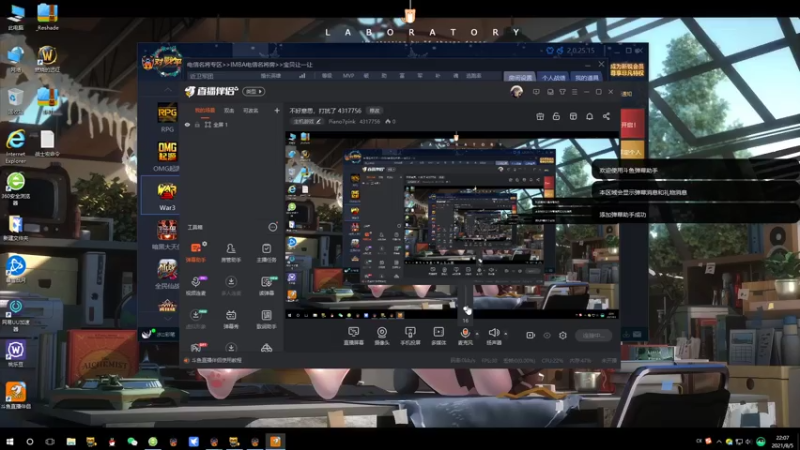Click the 连接中 start streaming button

pyautogui.click(x=594, y=335)
